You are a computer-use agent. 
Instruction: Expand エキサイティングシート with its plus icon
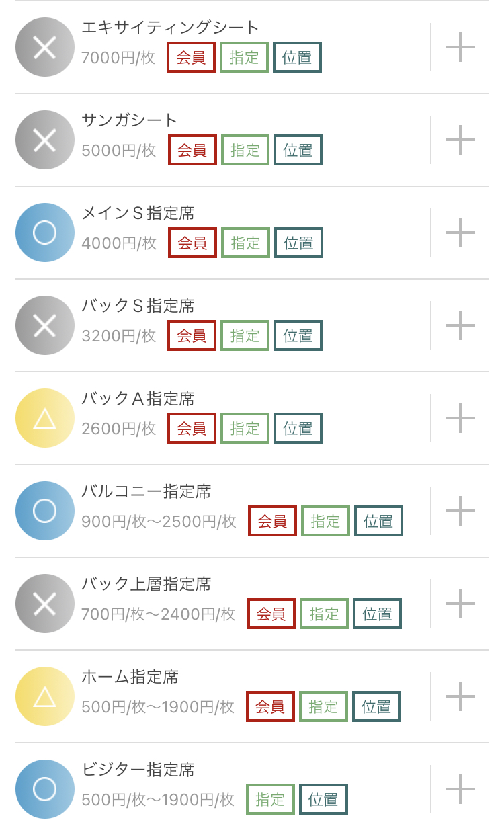pyautogui.click(x=460, y=47)
